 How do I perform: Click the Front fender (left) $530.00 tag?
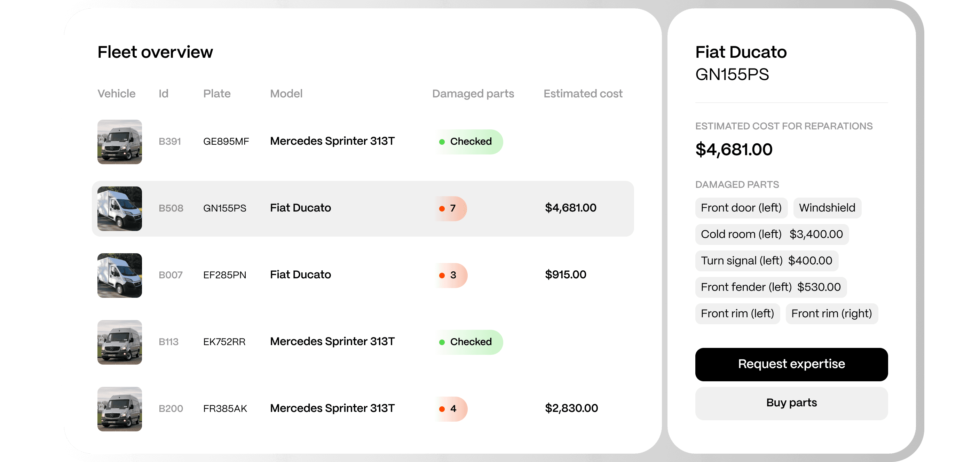coord(770,287)
